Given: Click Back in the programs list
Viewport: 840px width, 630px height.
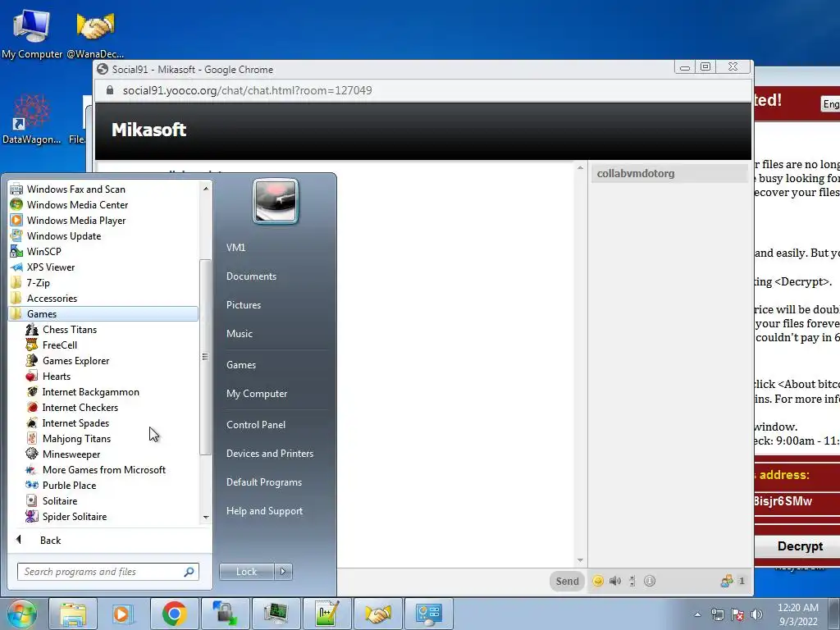Looking at the screenshot, I should point(51,540).
